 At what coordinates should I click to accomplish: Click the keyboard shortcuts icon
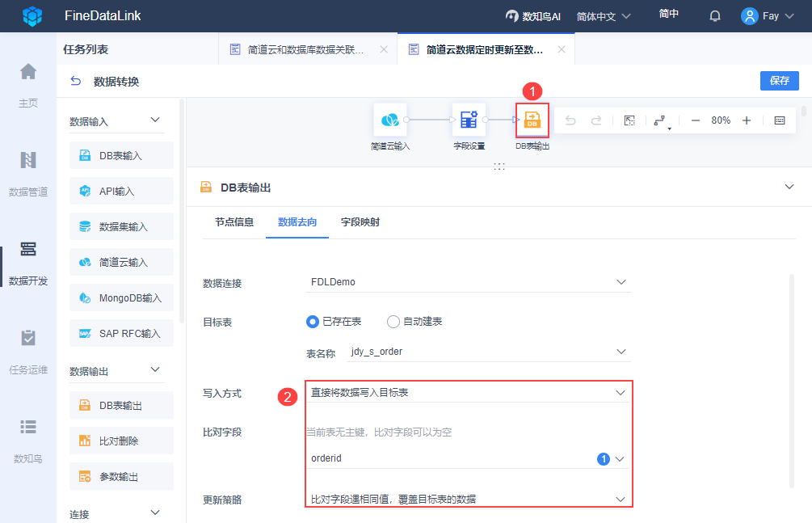click(x=780, y=120)
